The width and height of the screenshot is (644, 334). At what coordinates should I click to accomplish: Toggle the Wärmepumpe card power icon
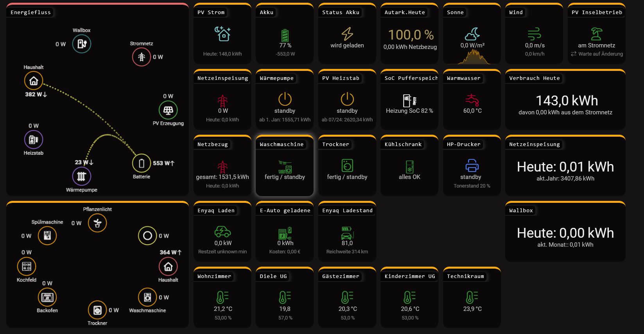[285, 99]
